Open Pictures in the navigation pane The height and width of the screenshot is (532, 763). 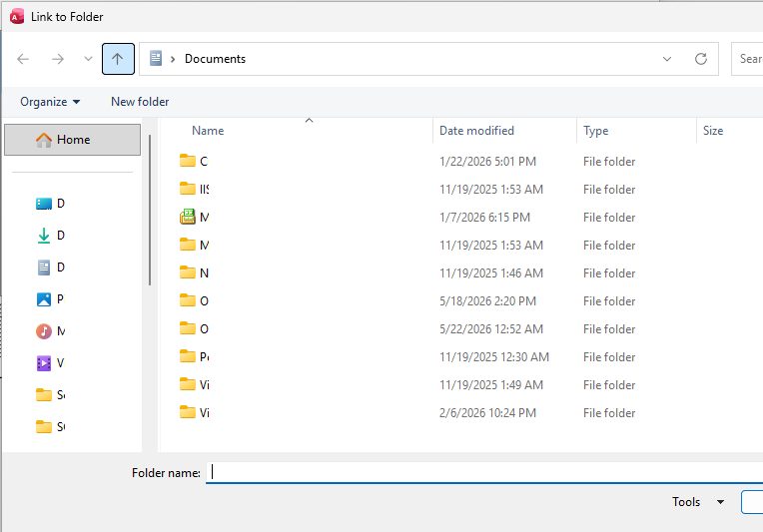[51, 299]
